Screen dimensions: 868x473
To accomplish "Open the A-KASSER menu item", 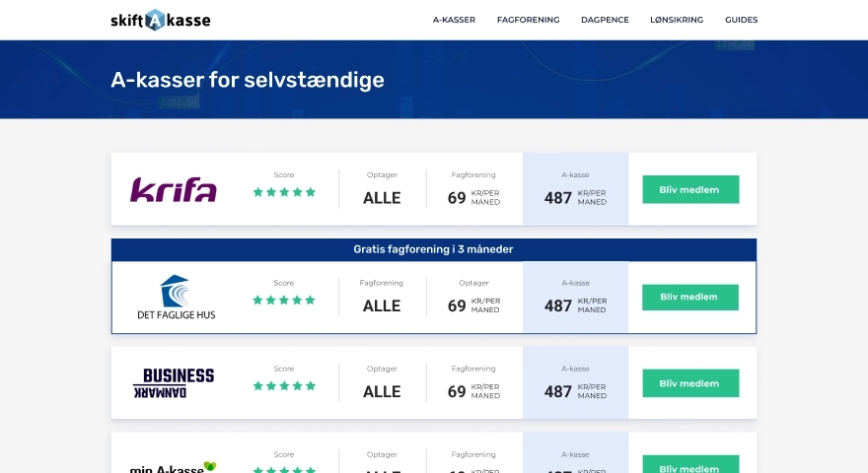I will pyautogui.click(x=454, y=20).
